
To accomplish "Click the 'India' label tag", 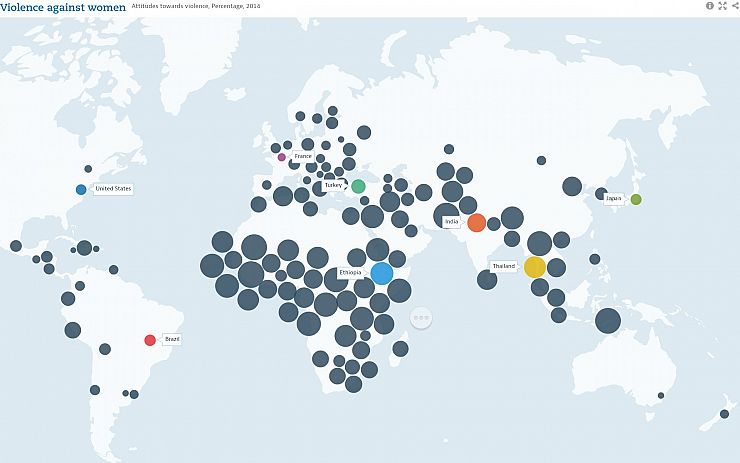I will coord(450,221).
